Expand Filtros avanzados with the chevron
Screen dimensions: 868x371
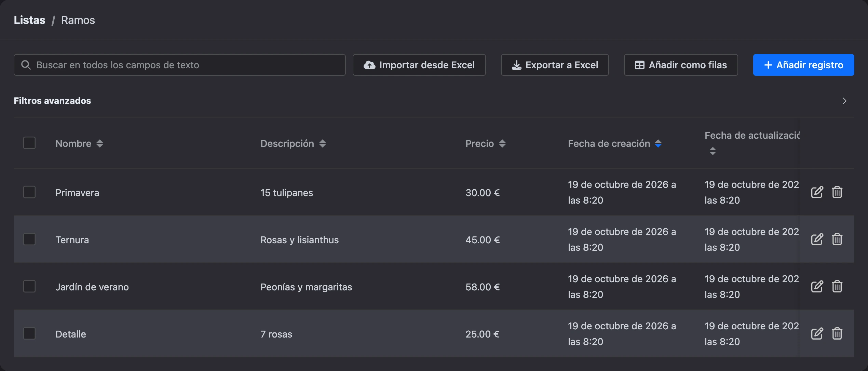click(x=844, y=101)
